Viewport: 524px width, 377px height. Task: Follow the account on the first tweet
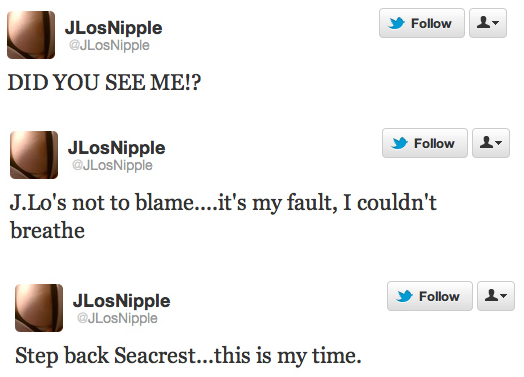(422, 23)
